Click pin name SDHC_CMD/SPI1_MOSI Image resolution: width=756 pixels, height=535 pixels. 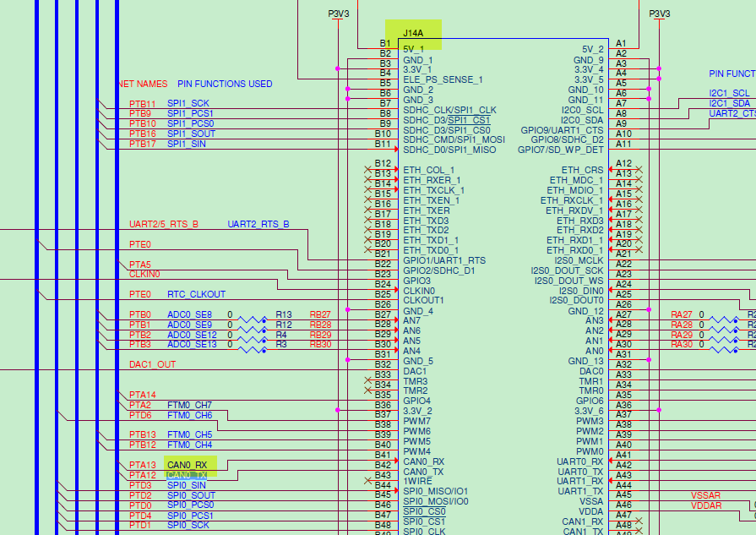(454, 140)
